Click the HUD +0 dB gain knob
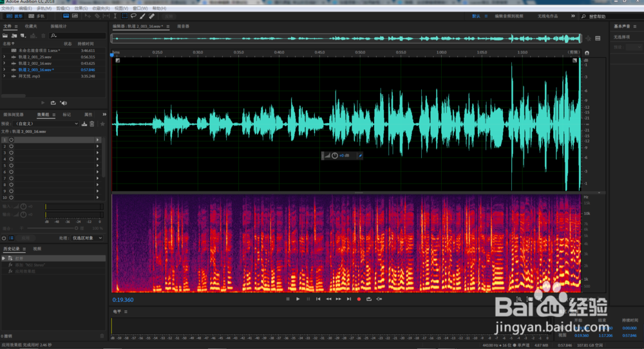 (x=335, y=156)
